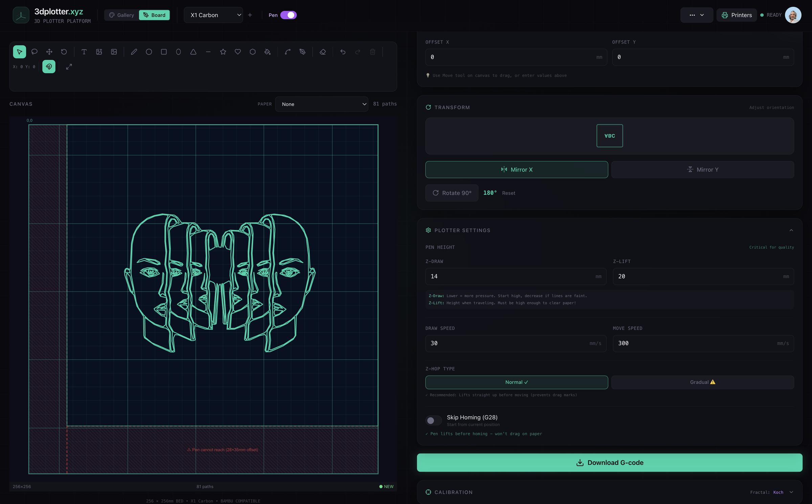Click the READY status indicator

tap(771, 15)
